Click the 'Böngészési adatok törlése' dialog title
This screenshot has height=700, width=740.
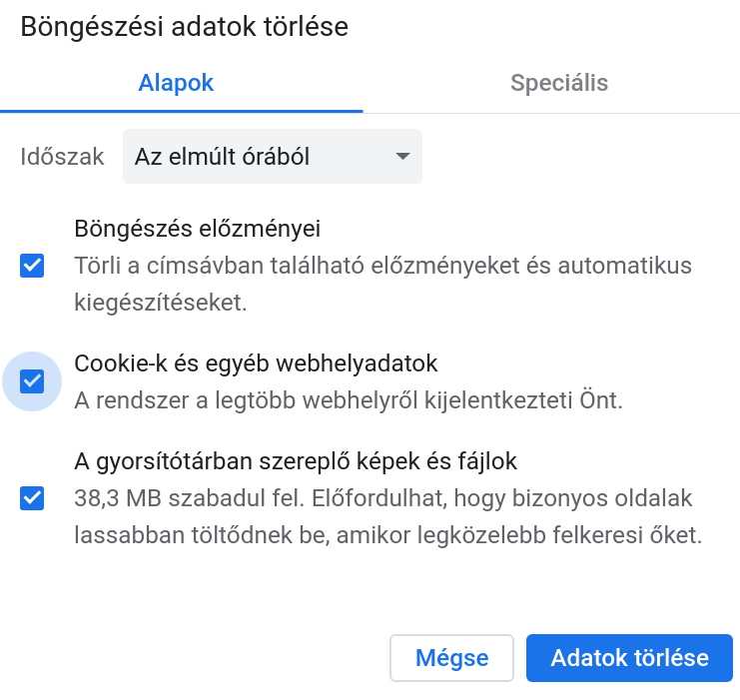[185, 26]
